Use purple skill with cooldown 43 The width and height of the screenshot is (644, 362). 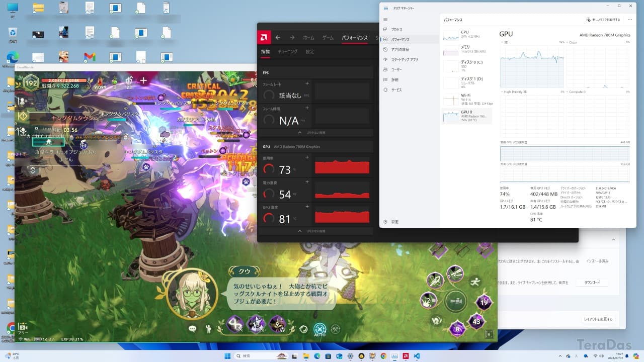tap(476, 321)
